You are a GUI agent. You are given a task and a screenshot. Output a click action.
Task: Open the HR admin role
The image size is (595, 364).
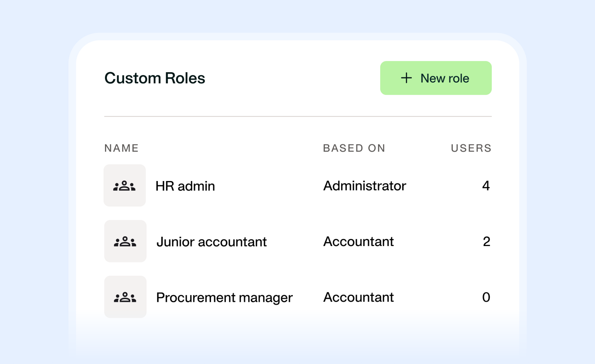pyautogui.click(x=185, y=186)
